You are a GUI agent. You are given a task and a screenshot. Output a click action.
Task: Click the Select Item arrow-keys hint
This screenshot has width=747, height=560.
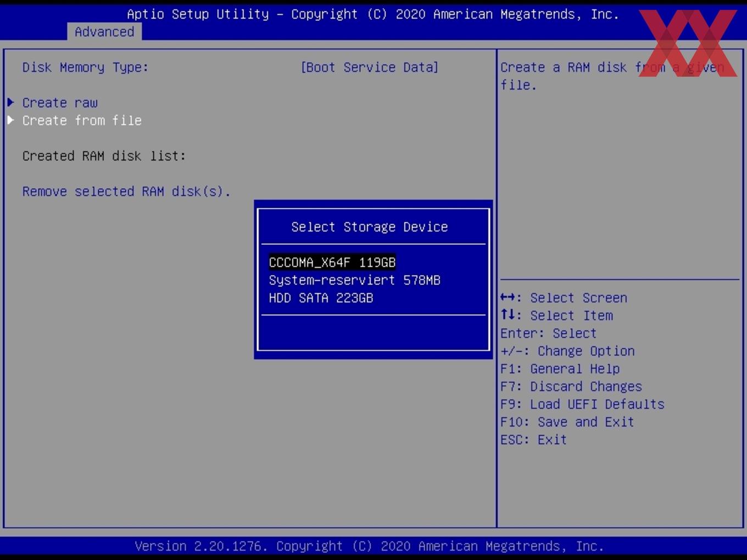556,316
